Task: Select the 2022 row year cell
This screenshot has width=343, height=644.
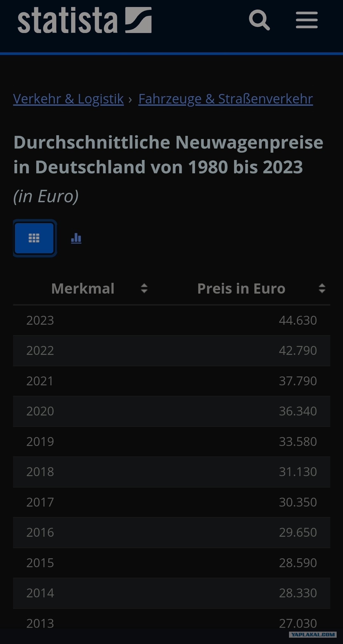Action: click(x=40, y=350)
